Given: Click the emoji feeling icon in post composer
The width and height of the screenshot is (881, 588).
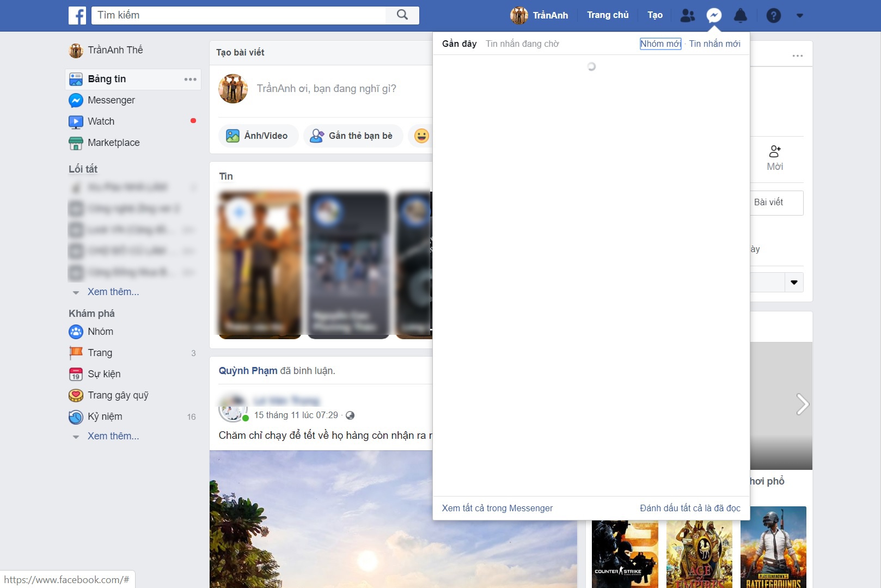Looking at the screenshot, I should coord(420,135).
